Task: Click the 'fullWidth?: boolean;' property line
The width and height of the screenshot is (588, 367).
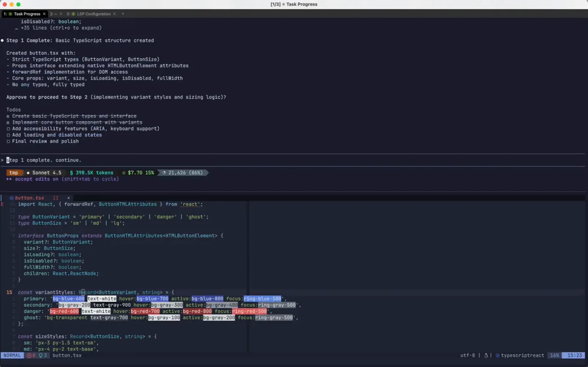Action: coord(53,267)
